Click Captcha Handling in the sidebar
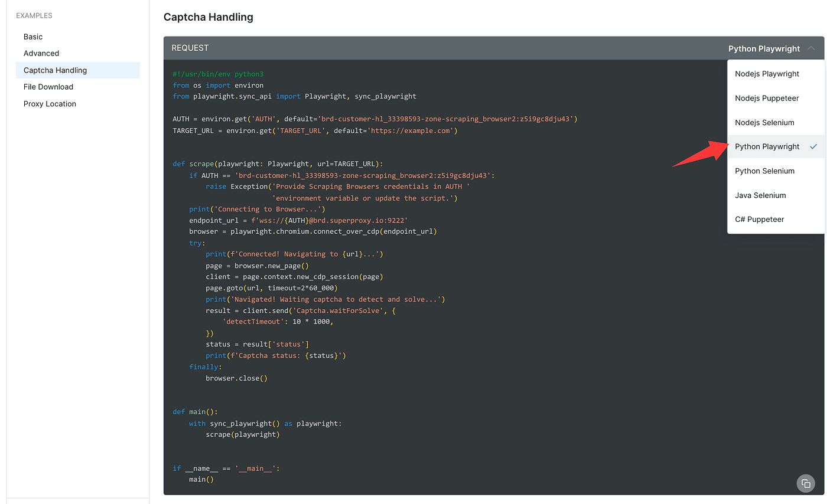Viewport: 827px width, 504px height. (x=55, y=70)
